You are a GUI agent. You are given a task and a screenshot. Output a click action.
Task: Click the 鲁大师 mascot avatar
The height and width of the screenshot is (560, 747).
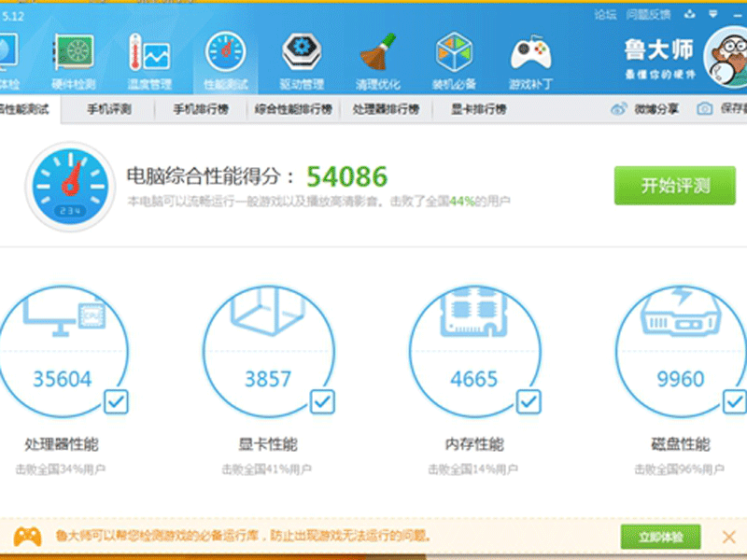pyautogui.click(x=726, y=57)
